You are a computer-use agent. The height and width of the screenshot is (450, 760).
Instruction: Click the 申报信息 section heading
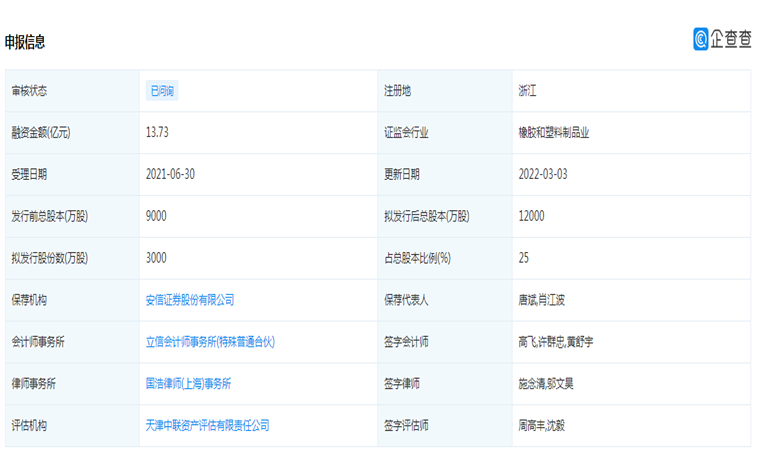[25, 42]
